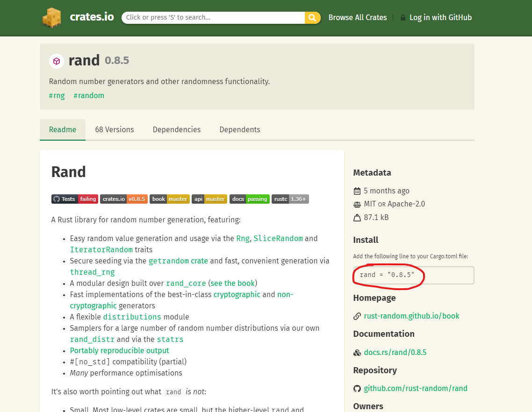The height and width of the screenshot is (412, 532).
Task: Click the weight icon next to 87.1 kB
Action: [357, 218]
